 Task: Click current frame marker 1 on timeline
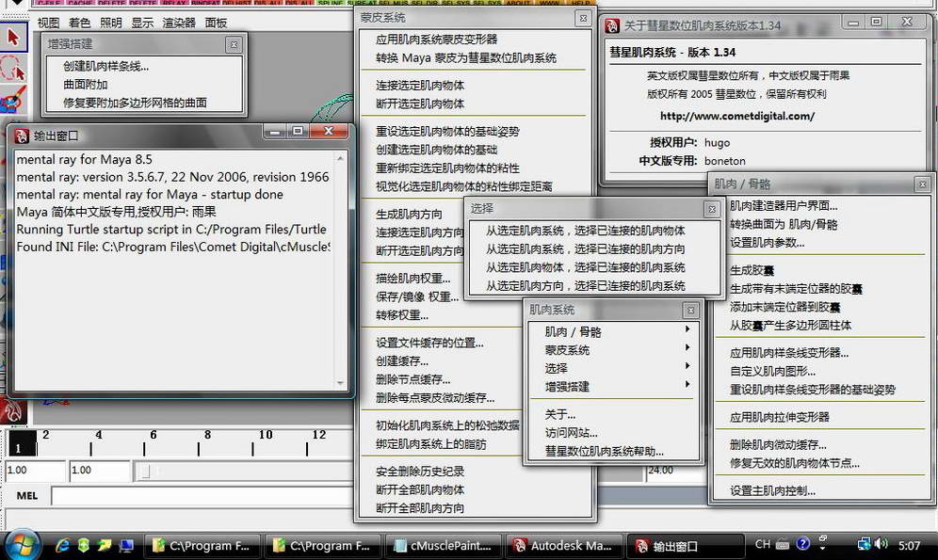23,443
